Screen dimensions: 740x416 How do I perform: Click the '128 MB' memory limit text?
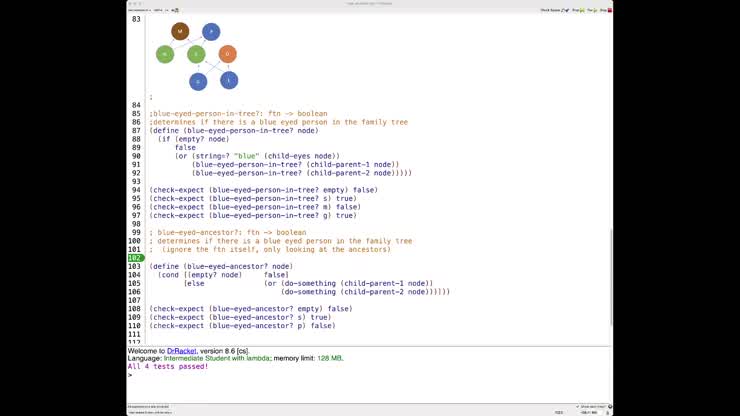[x=329, y=358]
